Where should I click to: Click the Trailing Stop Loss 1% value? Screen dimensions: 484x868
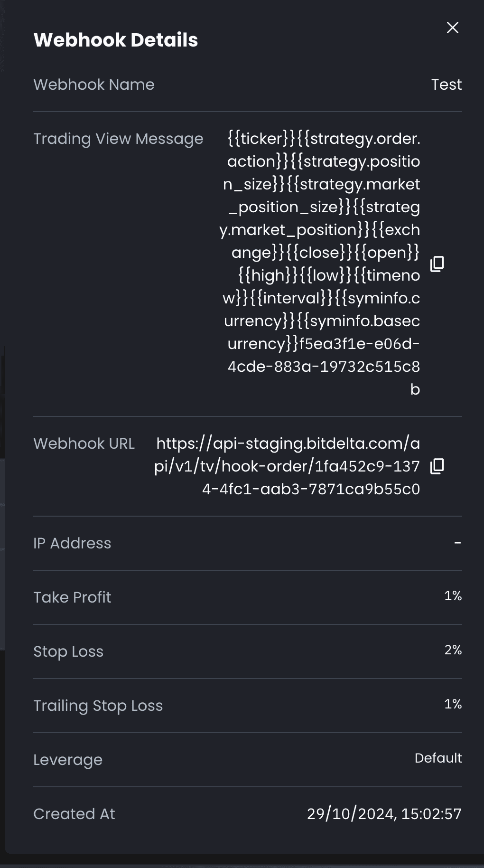pyautogui.click(x=453, y=704)
